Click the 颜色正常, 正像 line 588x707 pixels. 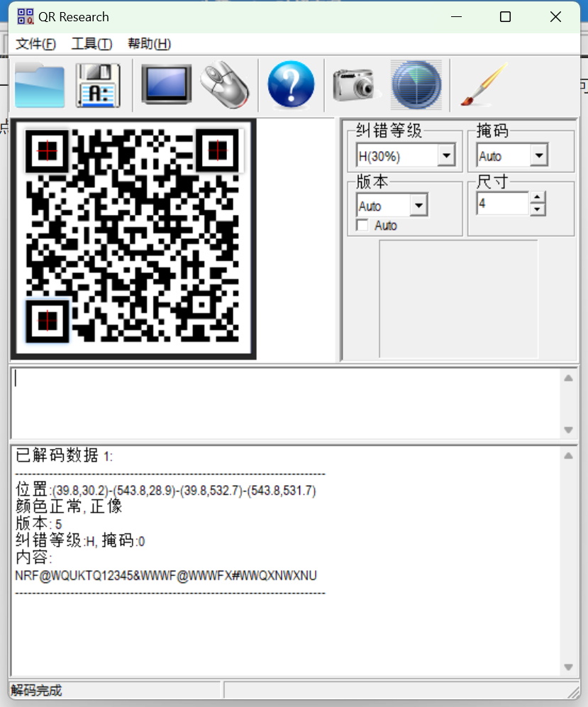[69, 506]
